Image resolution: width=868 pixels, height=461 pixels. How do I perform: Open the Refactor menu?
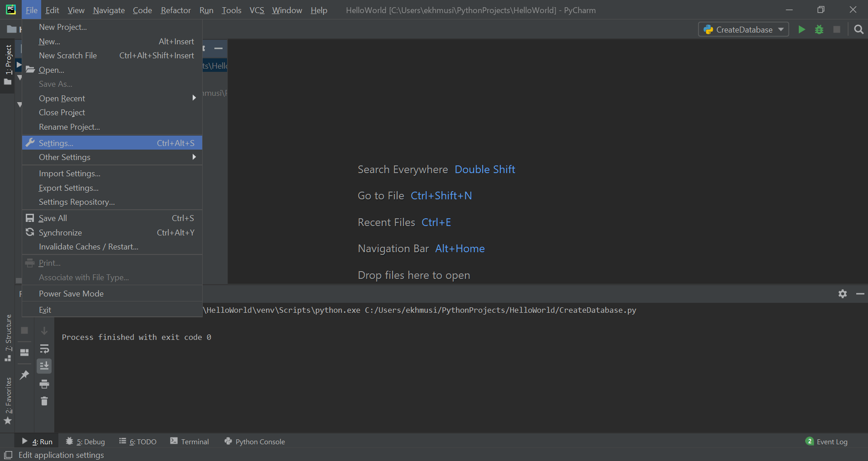(x=175, y=10)
